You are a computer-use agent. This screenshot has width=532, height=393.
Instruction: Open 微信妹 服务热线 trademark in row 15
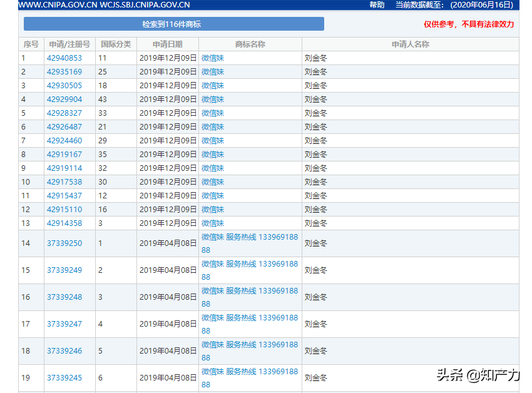click(x=250, y=270)
